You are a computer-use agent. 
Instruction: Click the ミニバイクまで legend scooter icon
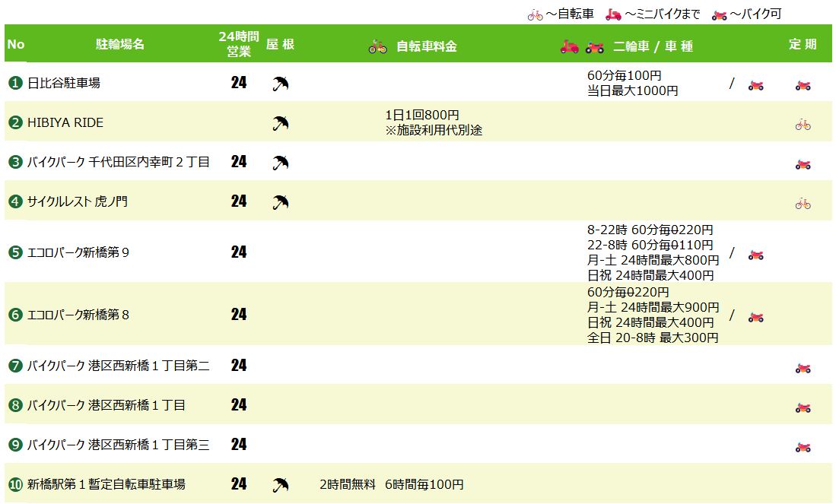613,14
